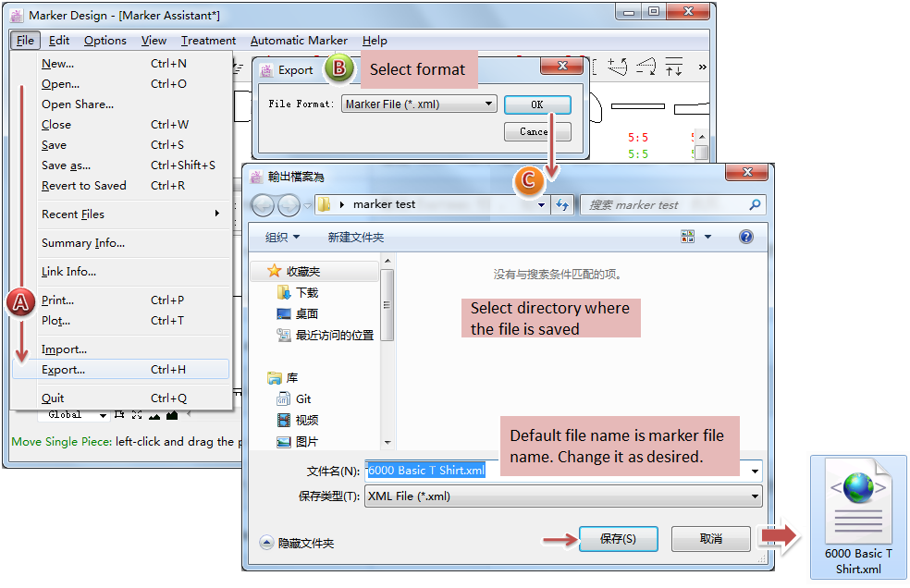Screen dimensions: 910x588
Task: Open the Automatic Marker menu
Action: [x=299, y=41]
